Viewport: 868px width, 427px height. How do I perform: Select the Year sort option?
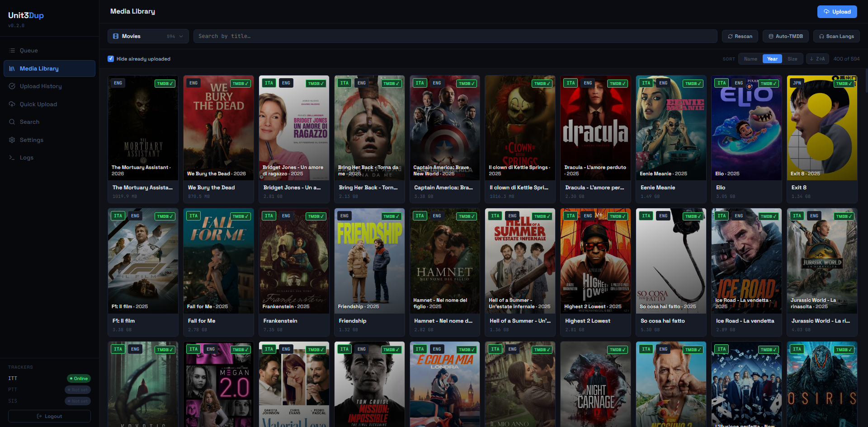tap(772, 59)
